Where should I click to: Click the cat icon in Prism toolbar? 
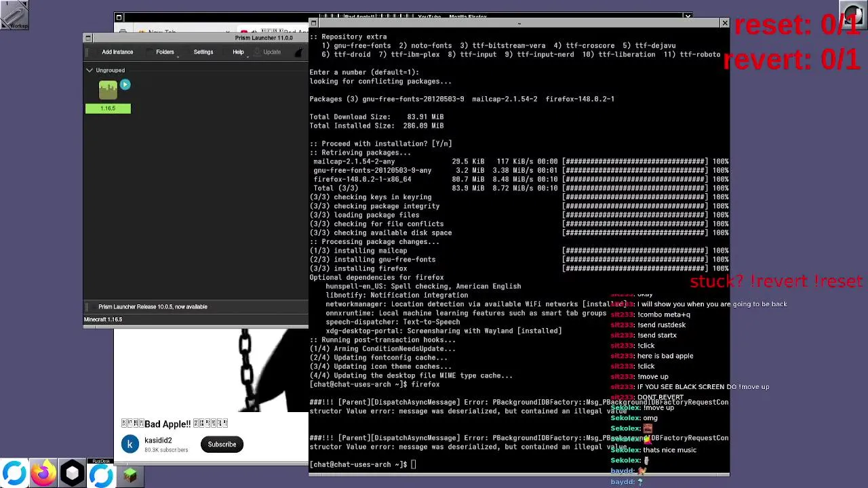299,52
